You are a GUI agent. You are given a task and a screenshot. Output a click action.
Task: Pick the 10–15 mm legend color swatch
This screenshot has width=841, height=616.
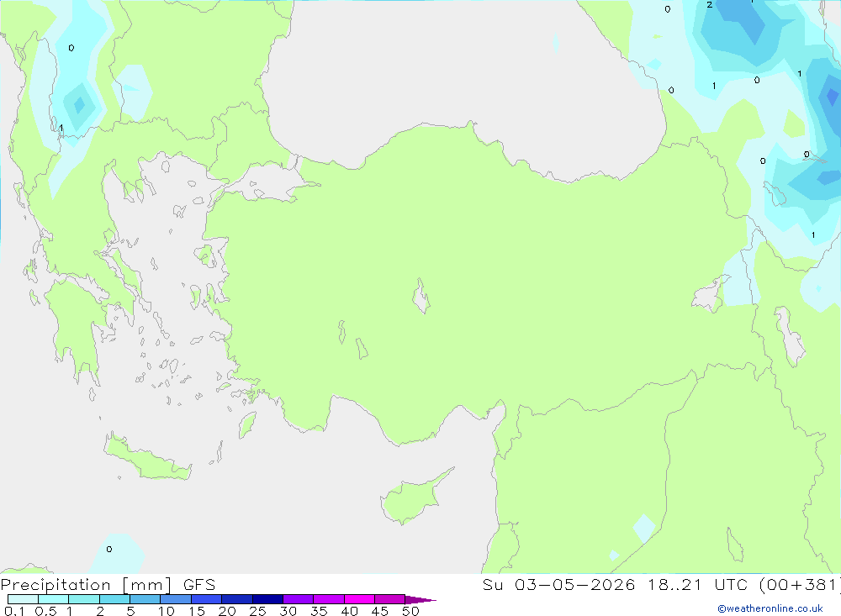point(176,599)
